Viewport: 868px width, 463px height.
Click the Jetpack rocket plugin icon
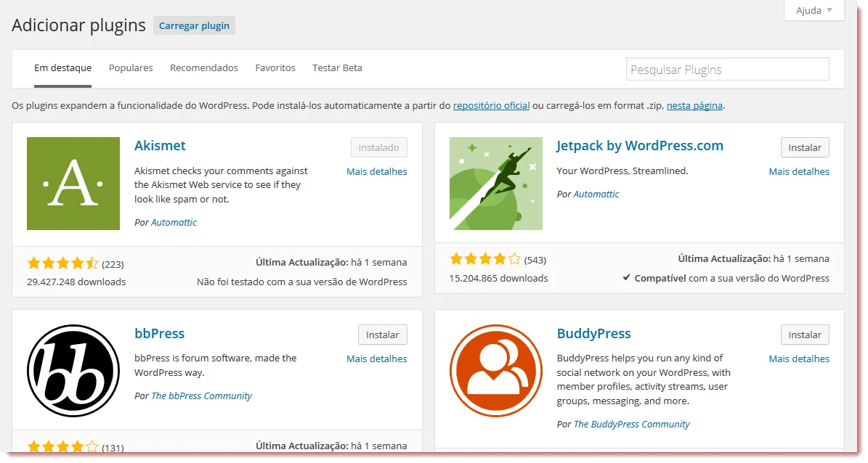click(495, 184)
